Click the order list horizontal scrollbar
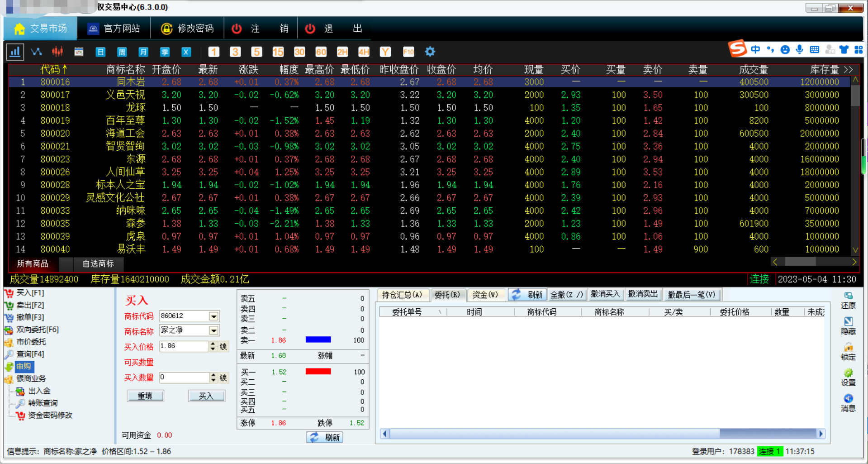The height and width of the screenshot is (464, 868). 602,434
